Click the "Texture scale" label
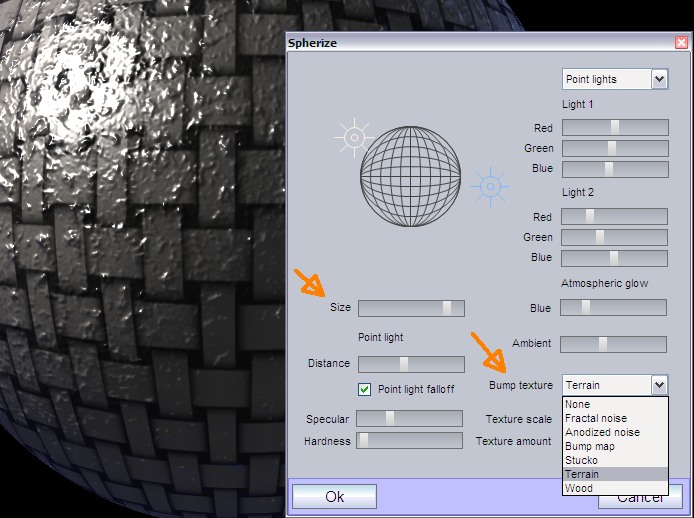The image size is (694, 518). tap(519, 419)
